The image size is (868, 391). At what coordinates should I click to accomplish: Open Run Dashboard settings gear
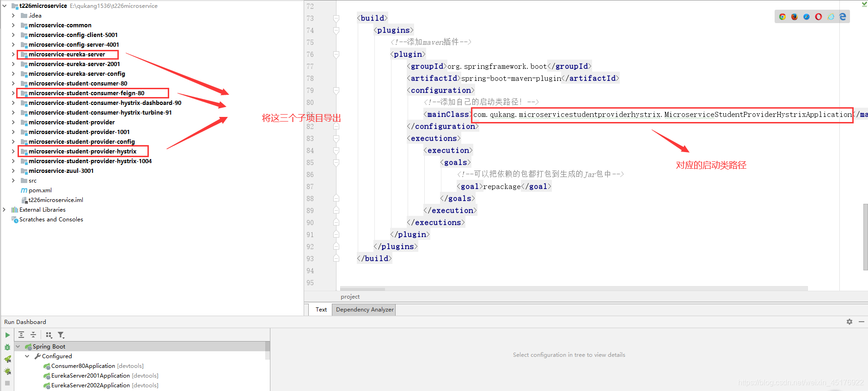(850, 322)
